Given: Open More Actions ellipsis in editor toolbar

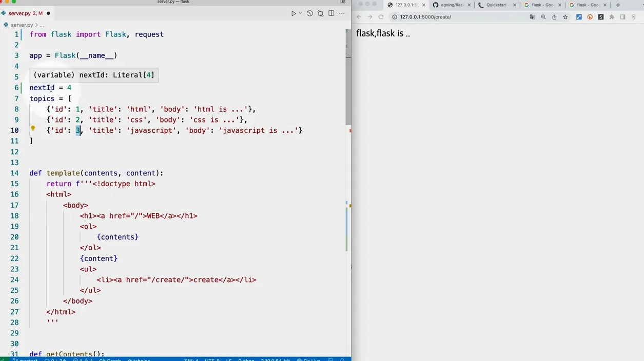Looking at the screenshot, I should click(342, 13).
